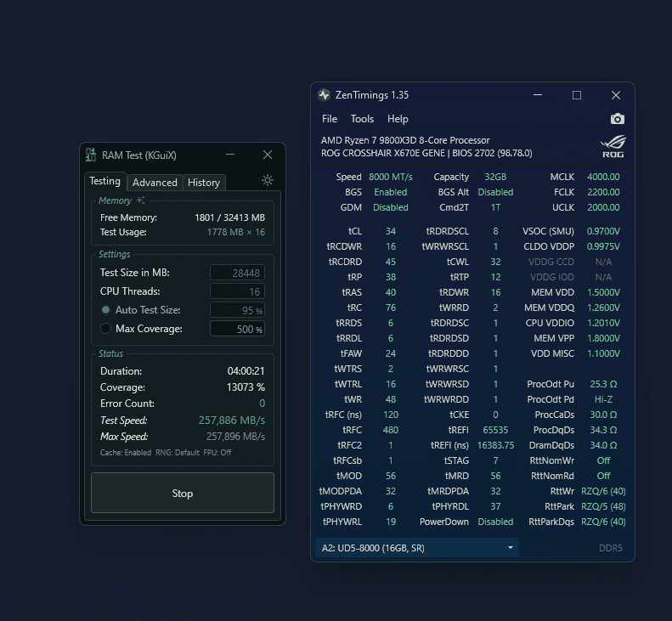Select the Max Coverage radio button
The image size is (672, 621).
(x=105, y=328)
